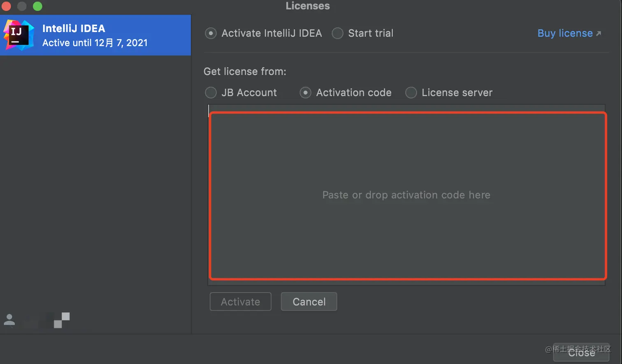Click the green zoom window button
Screen dimensions: 622x364
[x=37, y=6]
